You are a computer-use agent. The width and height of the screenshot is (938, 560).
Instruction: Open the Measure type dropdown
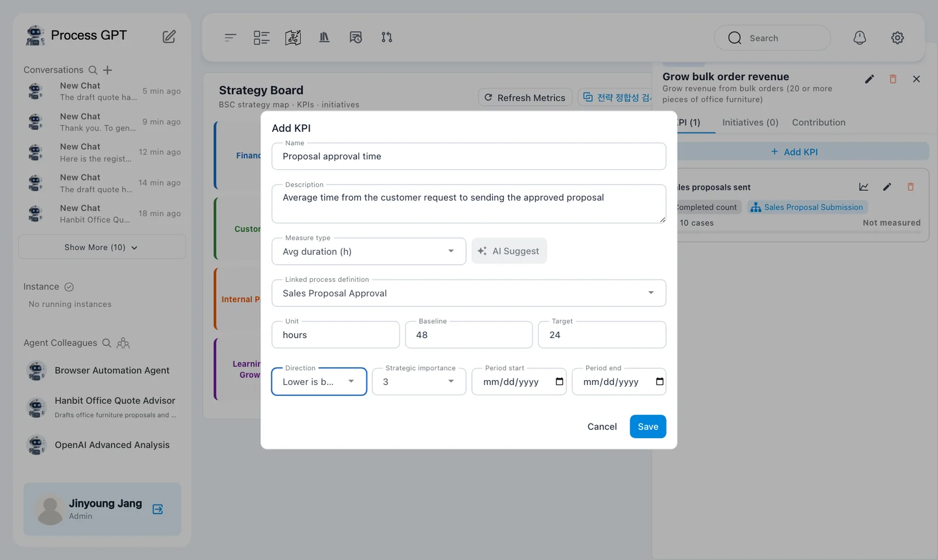tap(369, 251)
